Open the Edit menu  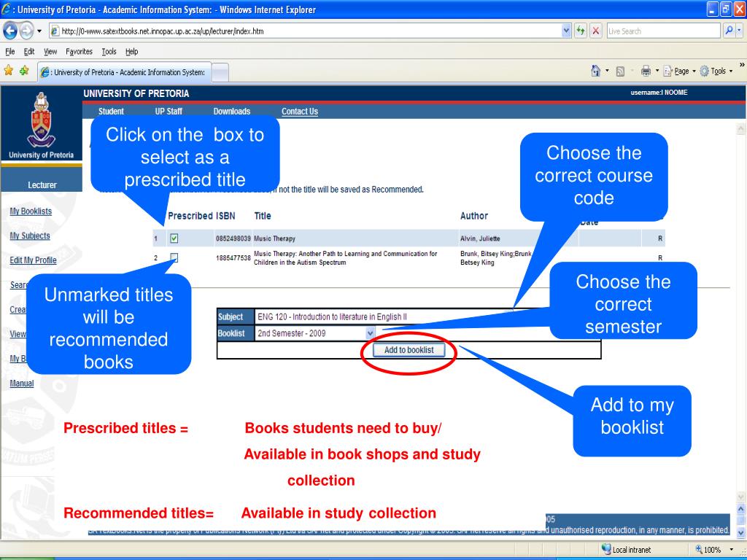click(29, 52)
